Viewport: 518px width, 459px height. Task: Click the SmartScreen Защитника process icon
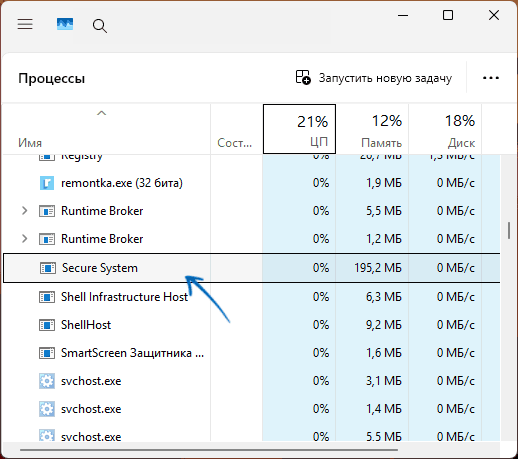47,353
